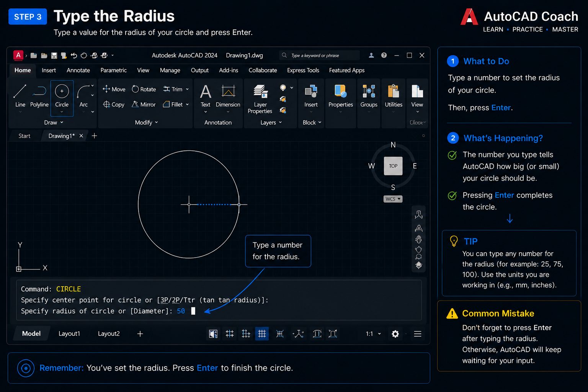
Task: Switch to the Layout1 tab
Action: 69,334
